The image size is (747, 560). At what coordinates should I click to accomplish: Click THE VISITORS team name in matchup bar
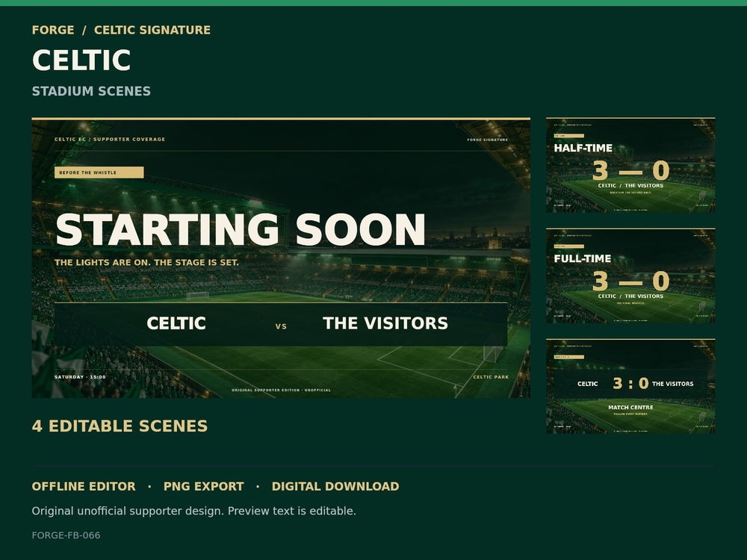385,323
